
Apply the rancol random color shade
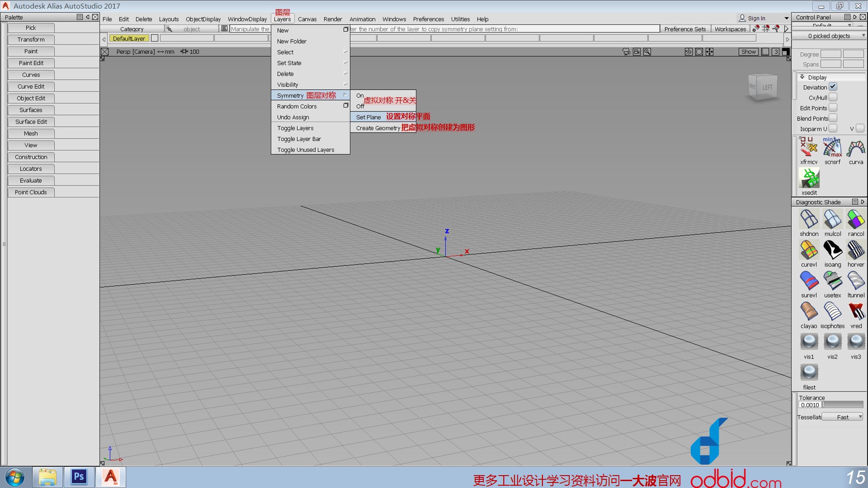click(856, 219)
